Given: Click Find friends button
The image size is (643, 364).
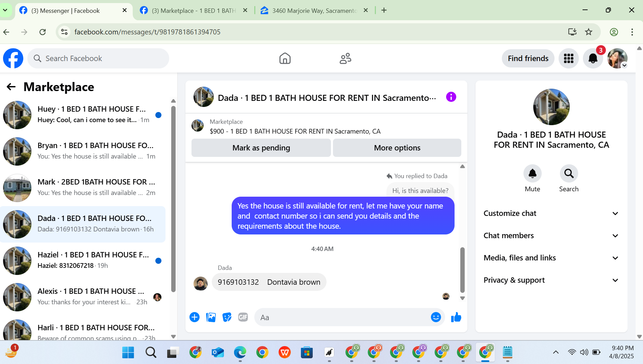Looking at the screenshot, I should [x=528, y=58].
